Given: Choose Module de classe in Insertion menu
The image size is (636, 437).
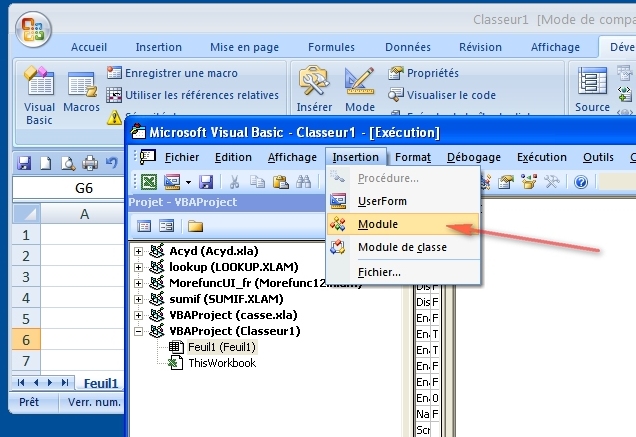Looking at the screenshot, I should click(403, 247).
